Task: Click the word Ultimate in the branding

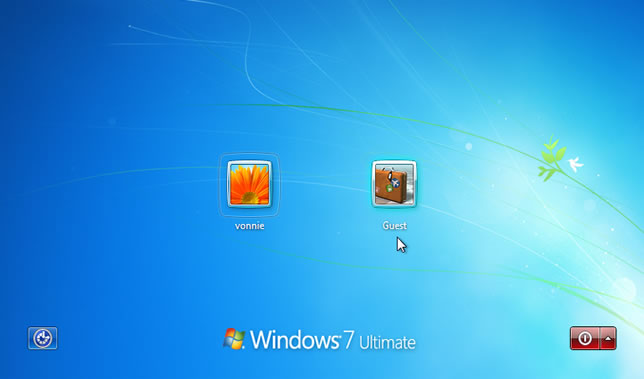Action: click(387, 342)
